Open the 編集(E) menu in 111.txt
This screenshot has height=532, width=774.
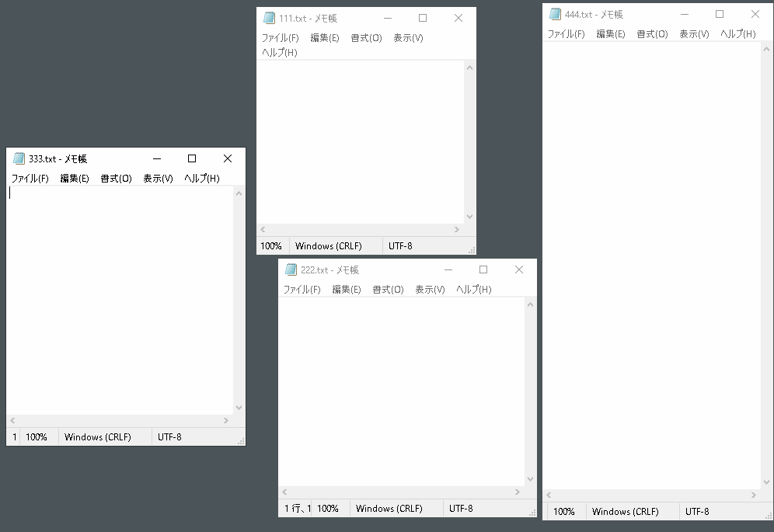[x=324, y=37]
